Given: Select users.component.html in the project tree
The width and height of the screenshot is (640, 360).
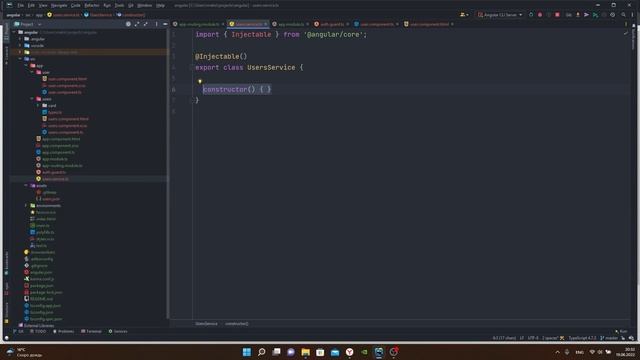Looking at the screenshot, I should 68,119.
